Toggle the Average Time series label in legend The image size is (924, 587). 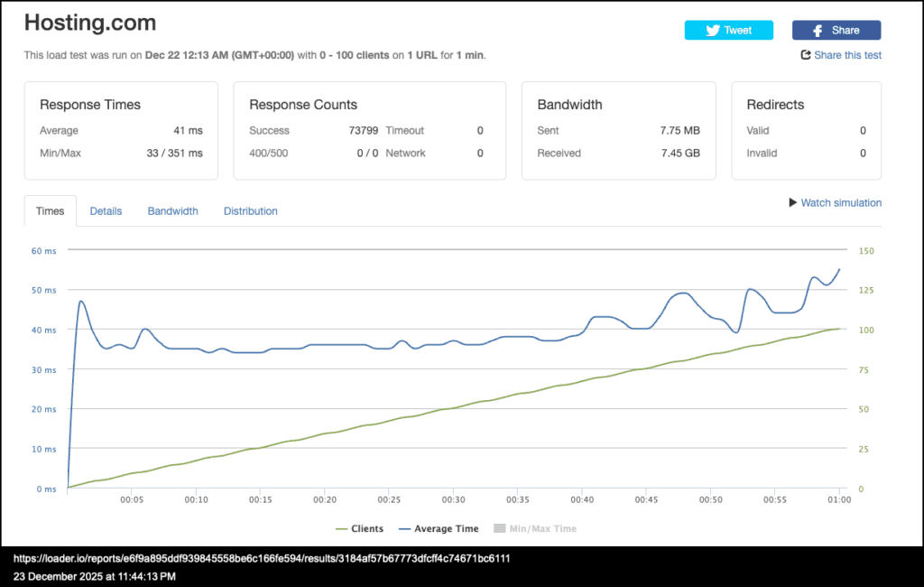pyautogui.click(x=446, y=529)
